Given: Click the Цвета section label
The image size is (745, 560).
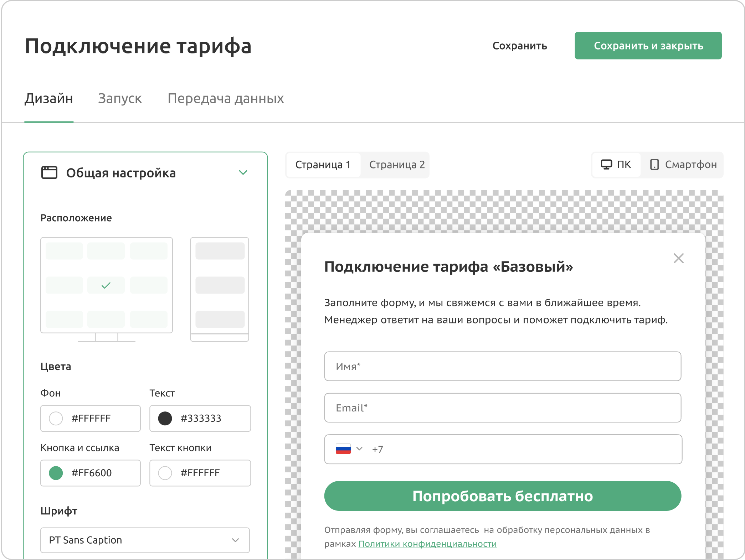Looking at the screenshot, I should [56, 367].
